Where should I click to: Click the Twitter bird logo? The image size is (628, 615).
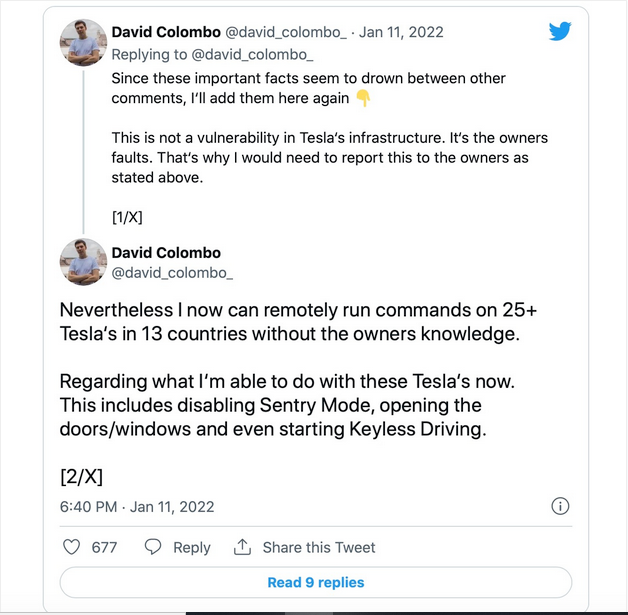tap(561, 32)
